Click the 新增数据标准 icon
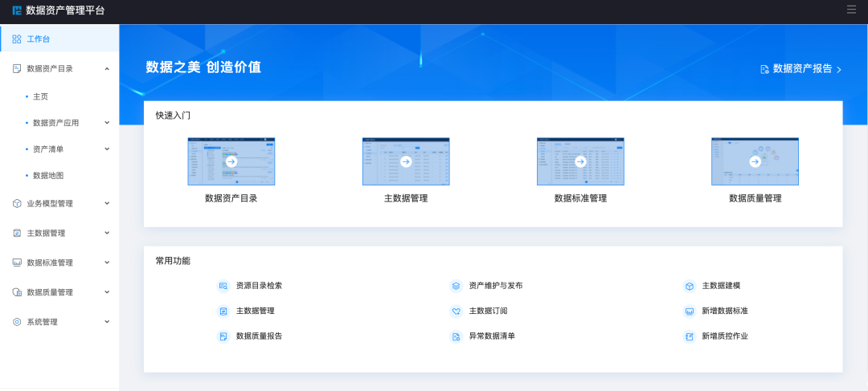Viewport: 868px width, 391px height. (689, 311)
